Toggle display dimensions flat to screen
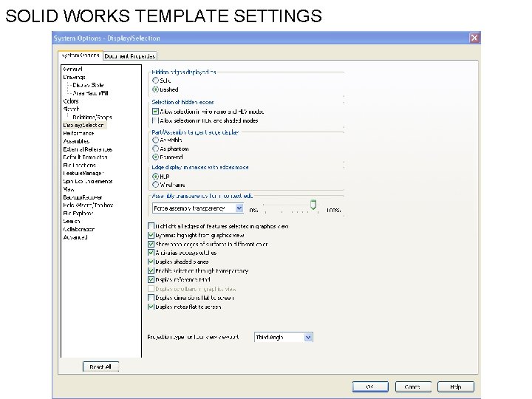The height and width of the screenshot is (399, 532). click(x=151, y=298)
